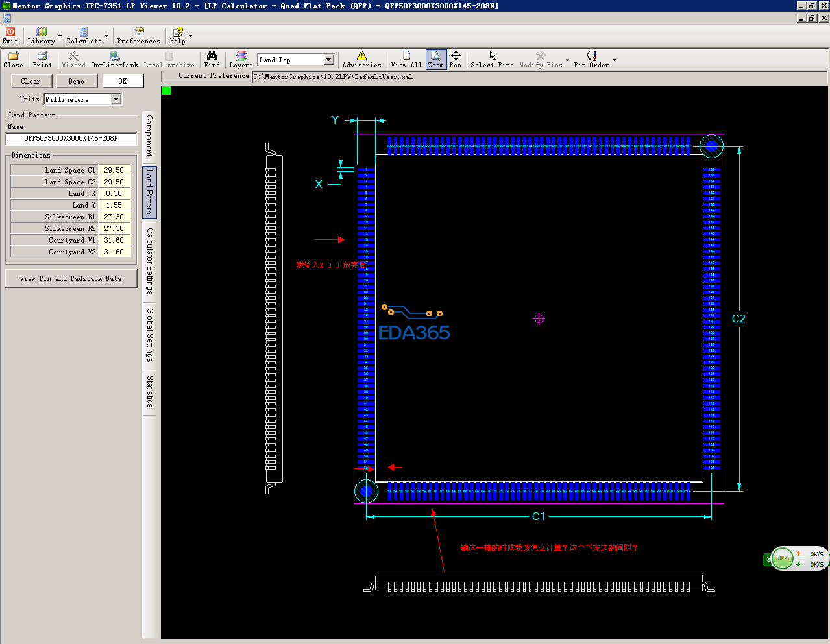The image size is (830, 644).
Task: Expand the Land Top layer dropdown
Action: [328, 60]
